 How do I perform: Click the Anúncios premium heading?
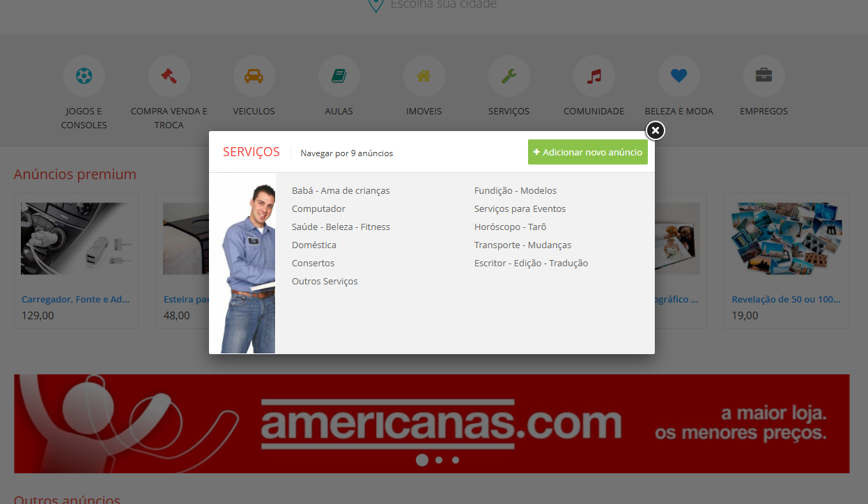point(75,174)
